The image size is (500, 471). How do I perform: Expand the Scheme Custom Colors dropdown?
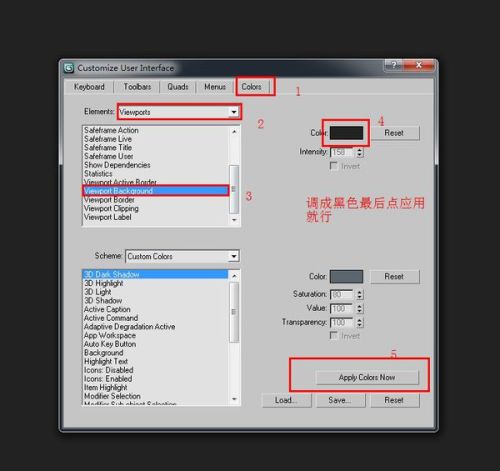[x=182, y=256]
